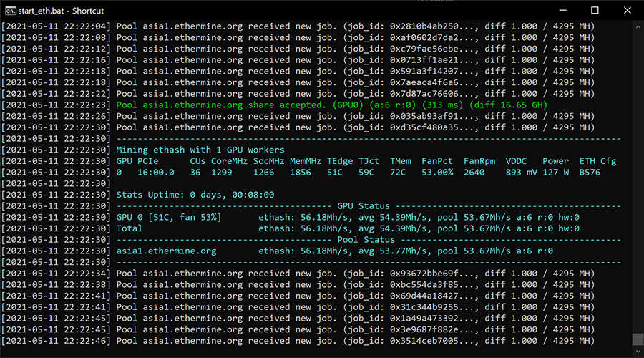The image size is (644, 358).
Task: Click the job_id 0x035ab93af91 log line
Action: pos(298,116)
